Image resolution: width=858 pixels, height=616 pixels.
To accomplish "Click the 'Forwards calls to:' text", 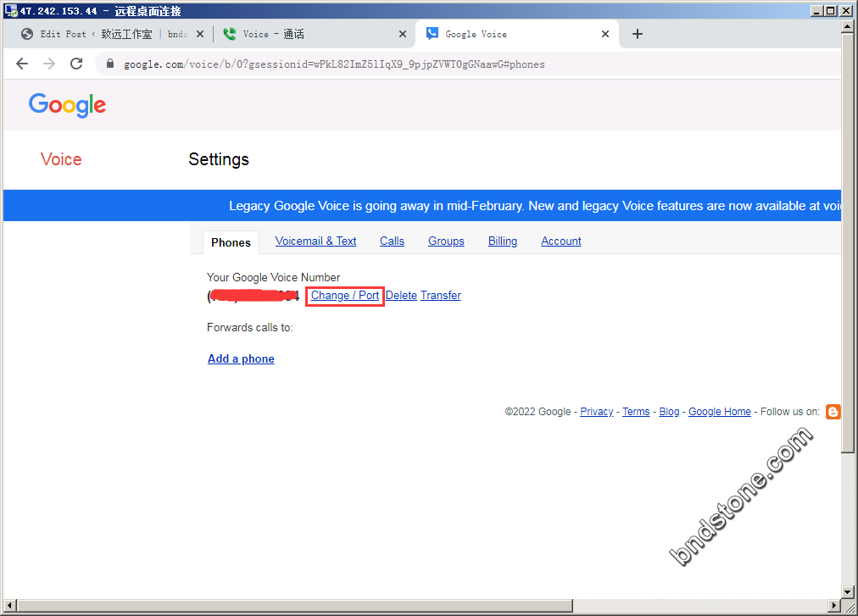I will [249, 328].
